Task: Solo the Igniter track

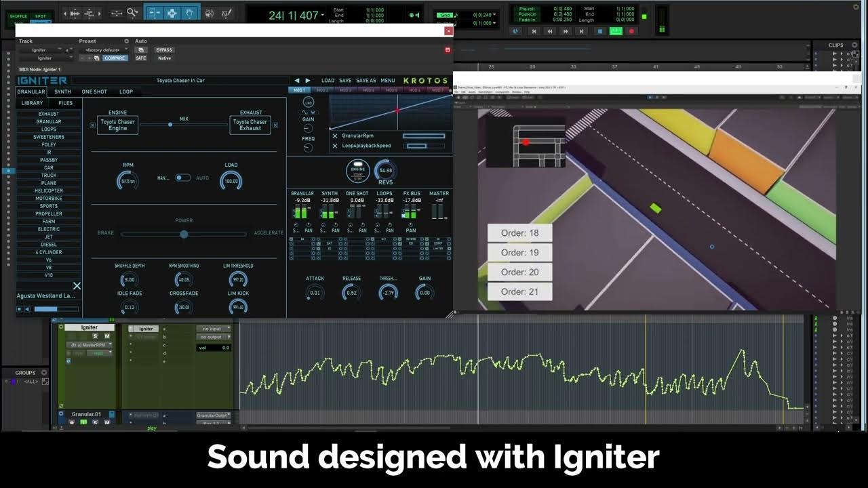Action: pos(96,336)
